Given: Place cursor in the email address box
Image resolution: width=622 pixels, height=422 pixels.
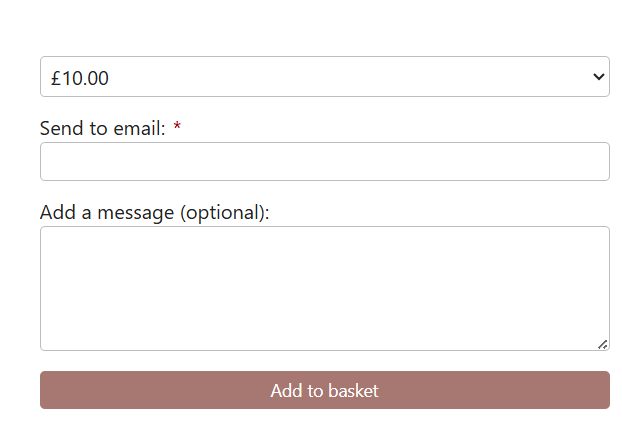Looking at the screenshot, I should click(x=324, y=162).
